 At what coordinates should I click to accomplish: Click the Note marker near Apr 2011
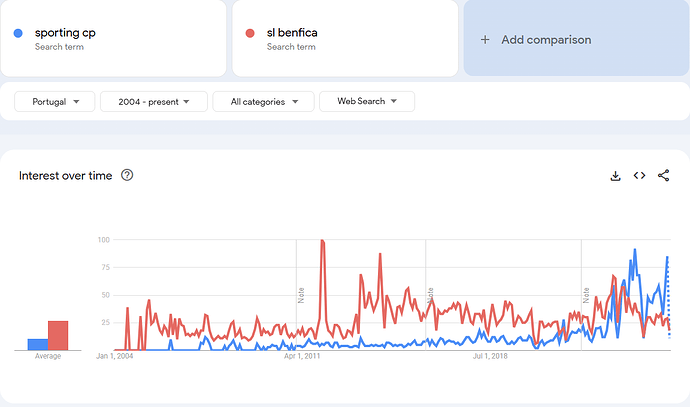[x=301, y=294]
